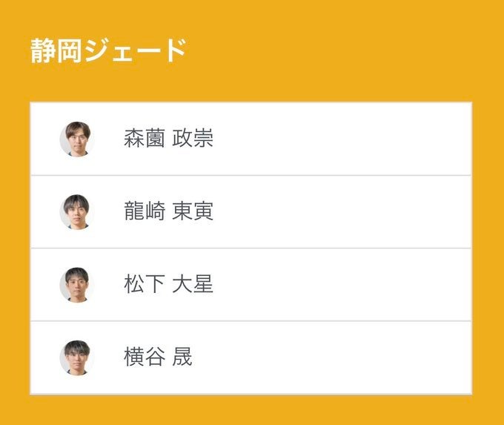
Task: Click the given name 東寅
Action: tap(193, 211)
